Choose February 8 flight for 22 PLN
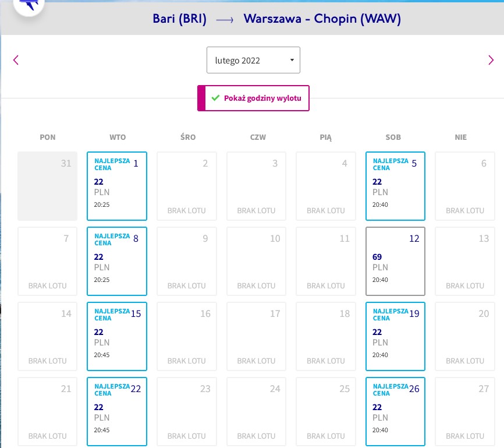The image size is (504, 448). (x=117, y=262)
